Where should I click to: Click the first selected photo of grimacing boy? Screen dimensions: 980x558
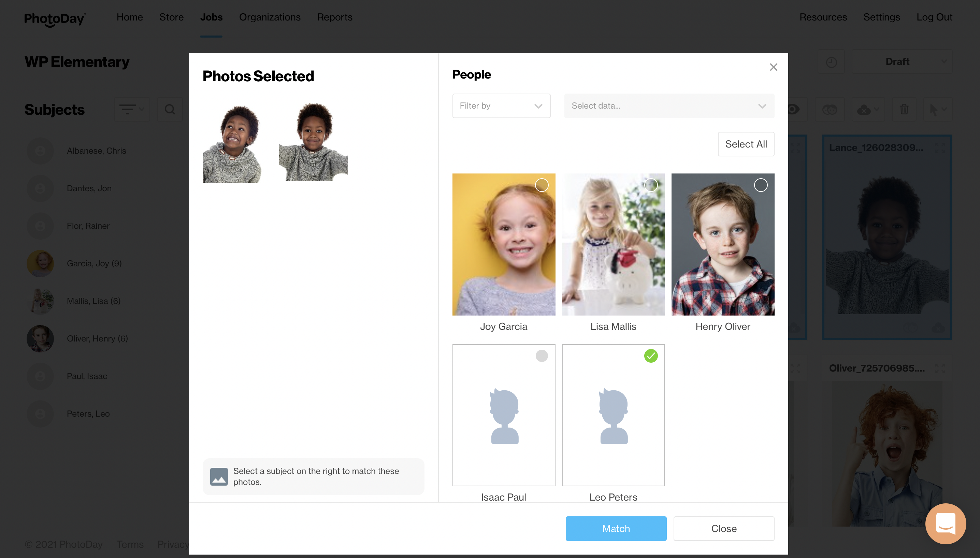pos(232,144)
